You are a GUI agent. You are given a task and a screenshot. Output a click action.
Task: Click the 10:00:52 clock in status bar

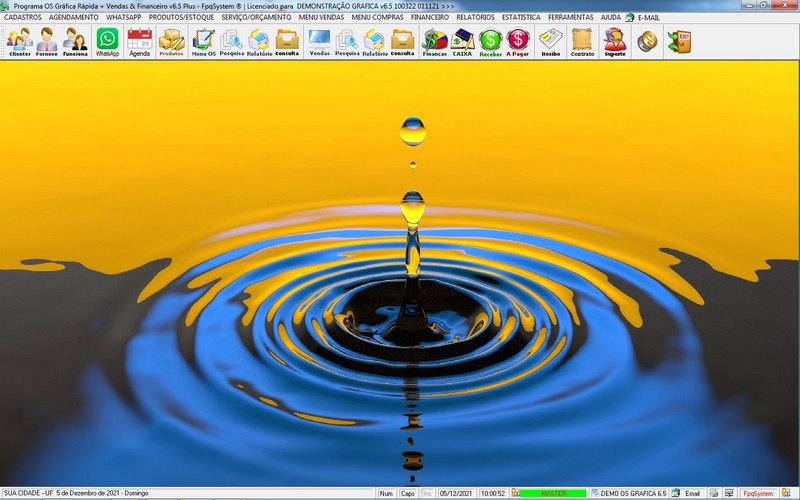tap(493, 493)
